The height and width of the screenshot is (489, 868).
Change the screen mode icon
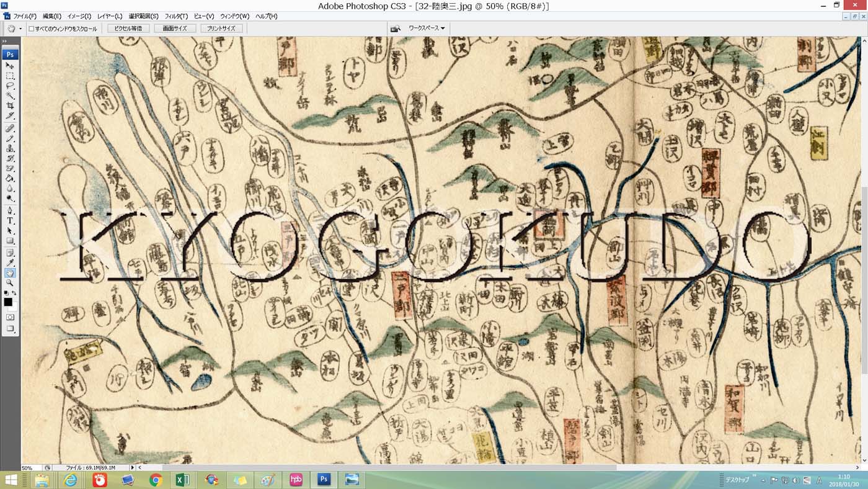(x=10, y=328)
